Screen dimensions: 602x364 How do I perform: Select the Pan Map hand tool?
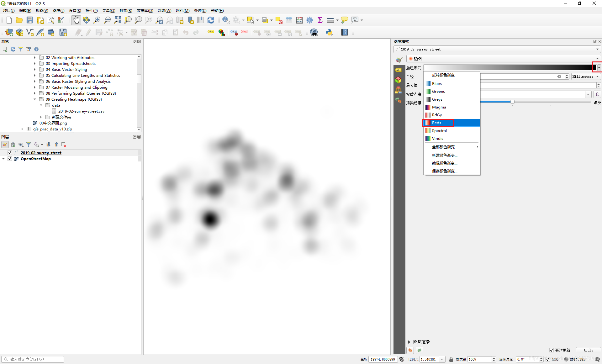tap(76, 20)
